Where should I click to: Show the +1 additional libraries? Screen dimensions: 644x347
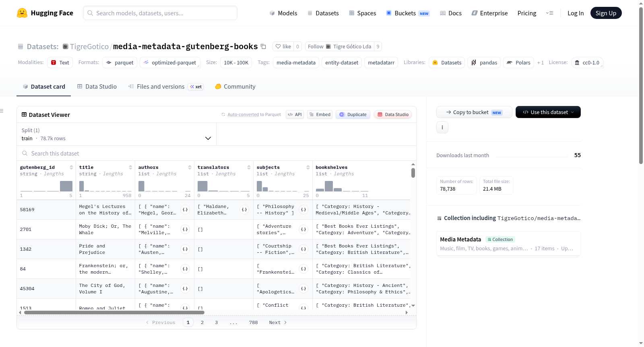[x=541, y=62]
